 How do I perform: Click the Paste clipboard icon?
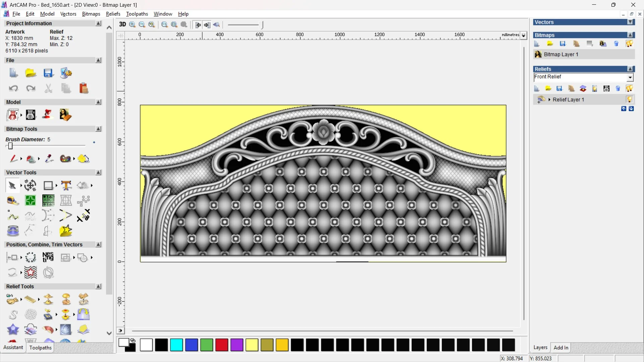pyautogui.click(x=84, y=88)
